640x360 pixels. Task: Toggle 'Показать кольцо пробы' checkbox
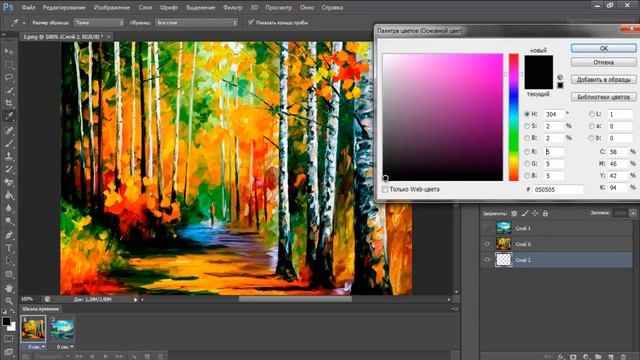251,22
